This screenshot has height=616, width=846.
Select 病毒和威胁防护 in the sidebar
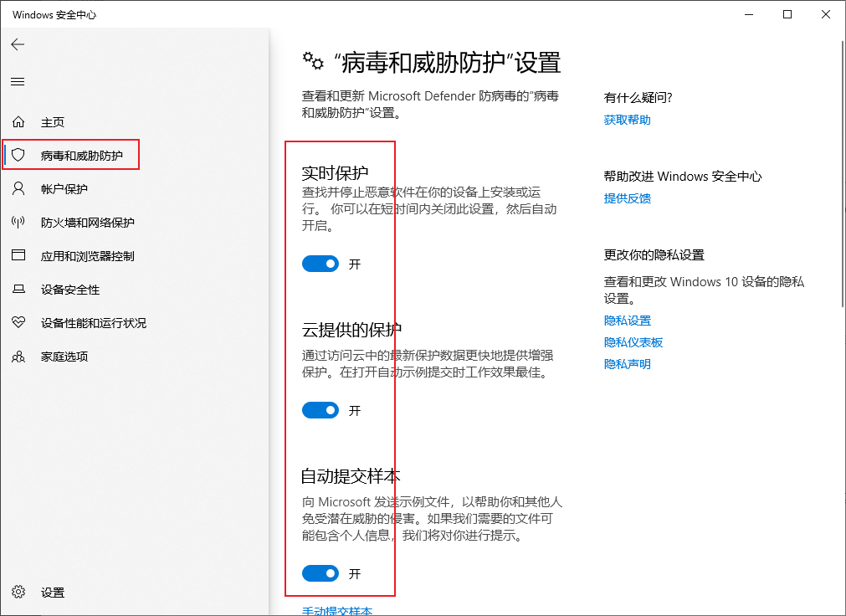(x=74, y=154)
